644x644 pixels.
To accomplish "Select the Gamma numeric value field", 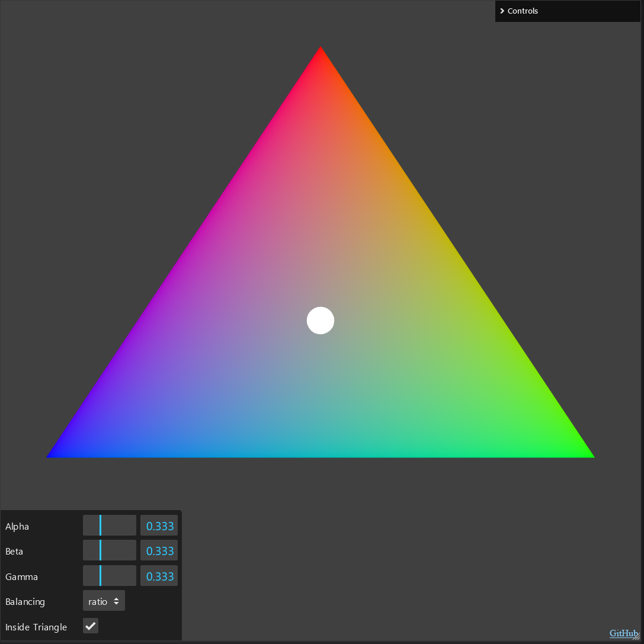I will (159, 575).
